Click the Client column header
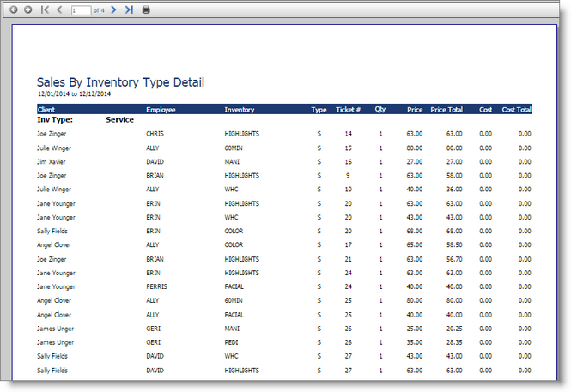The height and width of the screenshot is (392, 571). [x=46, y=110]
